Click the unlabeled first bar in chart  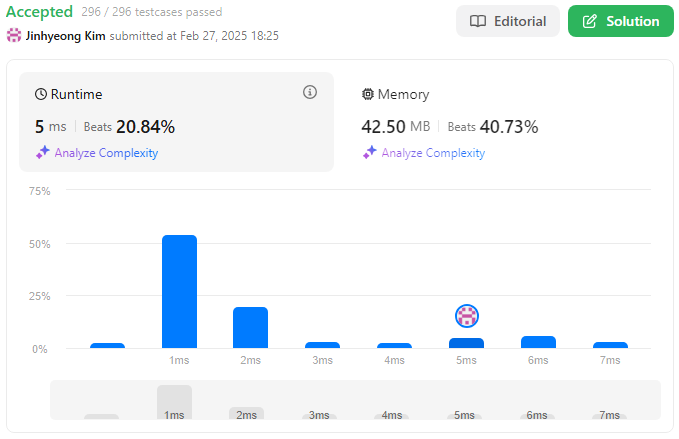coord(107,345)
